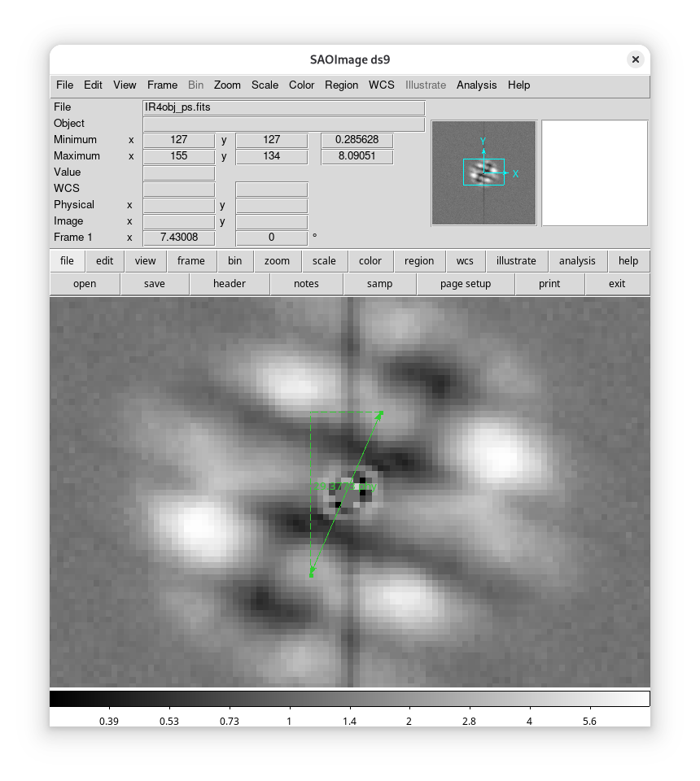Select the zoom button bar tab
Viewport: 700px width, 781px height.
click(277, 261)
